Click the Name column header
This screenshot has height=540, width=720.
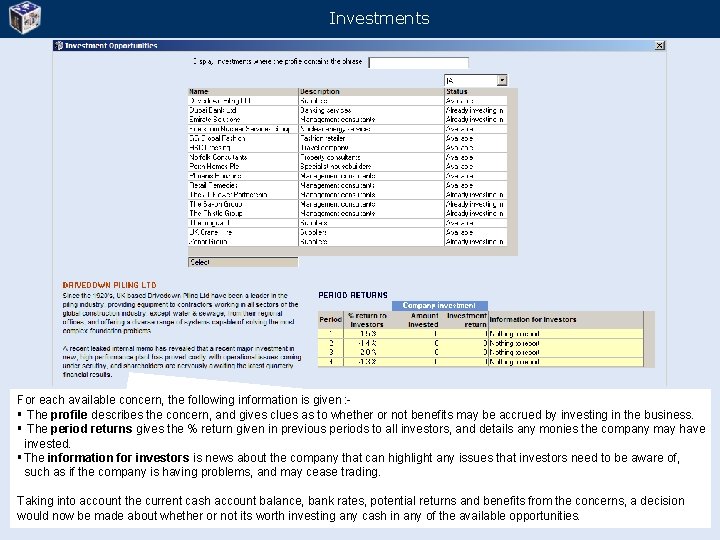[243, 91]
